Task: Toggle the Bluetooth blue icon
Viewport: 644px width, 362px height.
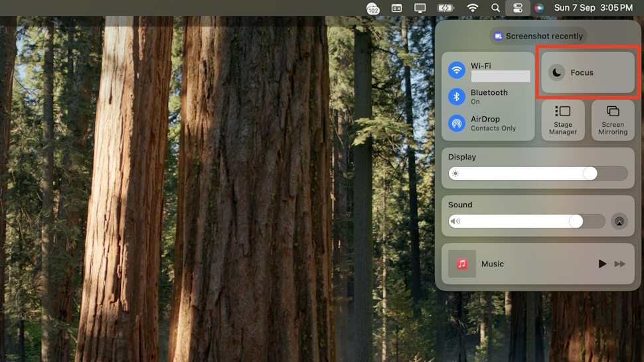Action: pos(456,96)
